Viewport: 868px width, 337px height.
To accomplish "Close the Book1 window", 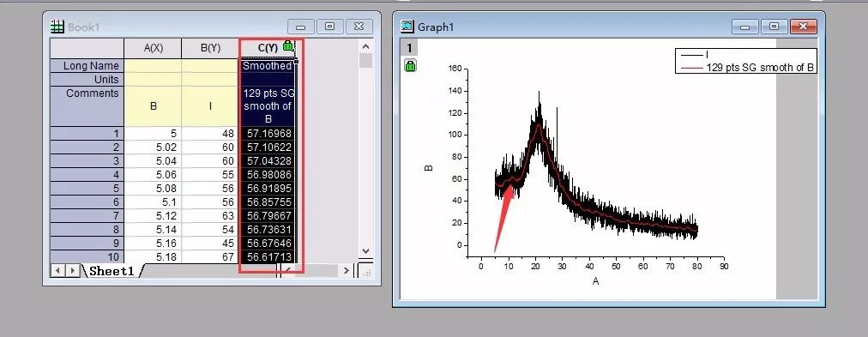I will coord(359,27).
